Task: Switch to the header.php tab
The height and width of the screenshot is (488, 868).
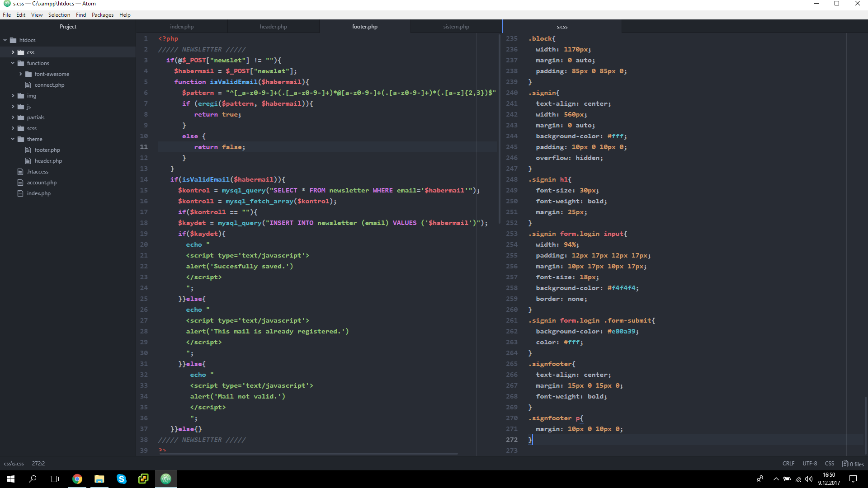Action: [273, 27]
